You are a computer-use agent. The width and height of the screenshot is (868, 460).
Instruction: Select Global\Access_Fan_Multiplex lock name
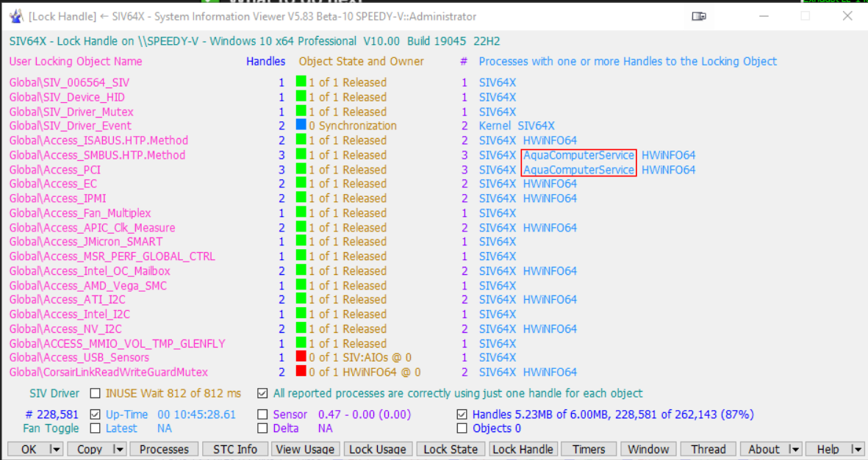[x=79, y=213]
